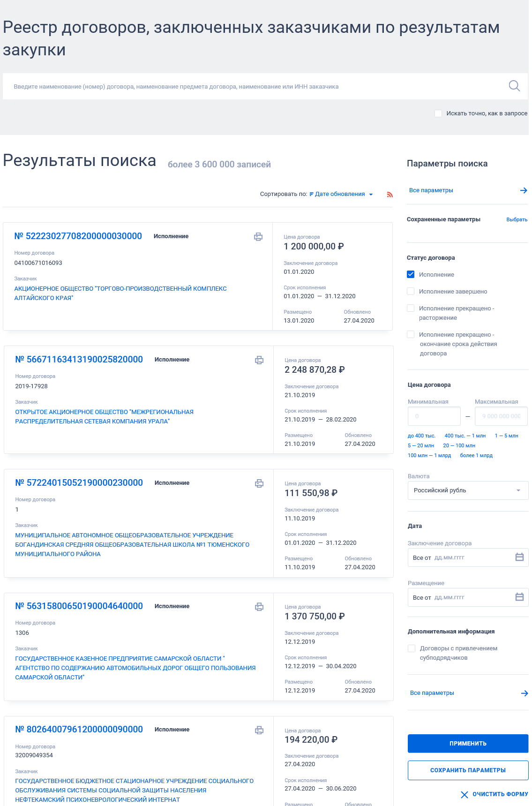Uncheck the Исполнение status checkbox
The height and width of the screenshot is (806, 532).
(x=411, y=274)
